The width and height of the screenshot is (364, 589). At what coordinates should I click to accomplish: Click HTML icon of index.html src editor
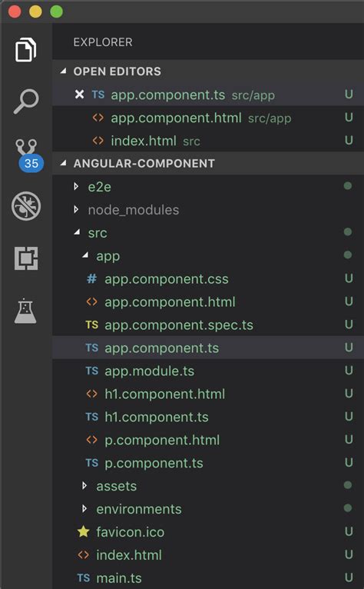point(98,141)
